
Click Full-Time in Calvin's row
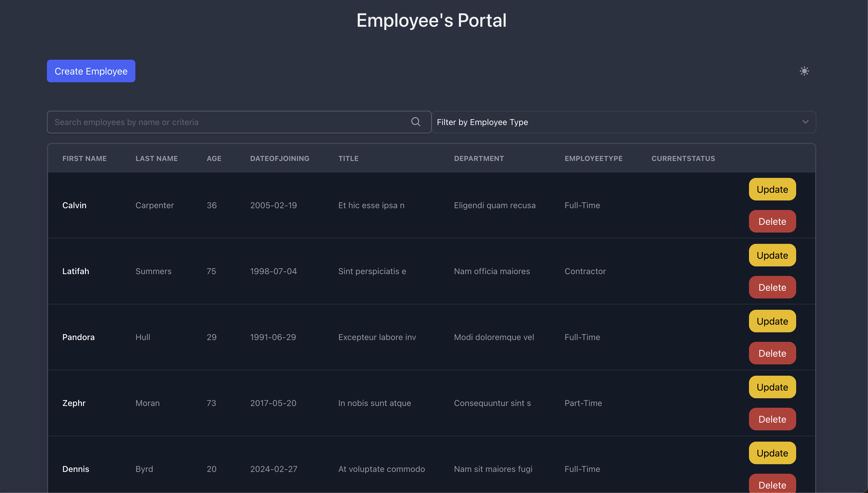[582, 206]
